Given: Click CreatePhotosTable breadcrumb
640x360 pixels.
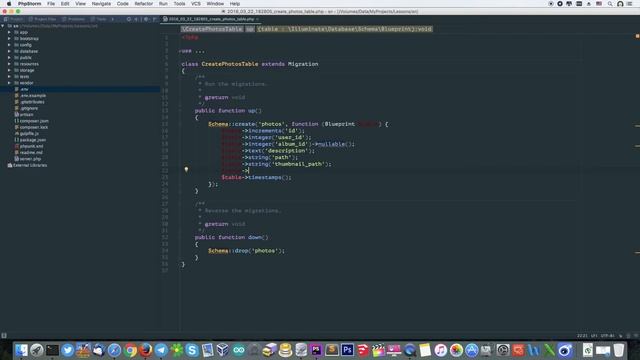Looking at the screenshot, I should pos(212,29).
